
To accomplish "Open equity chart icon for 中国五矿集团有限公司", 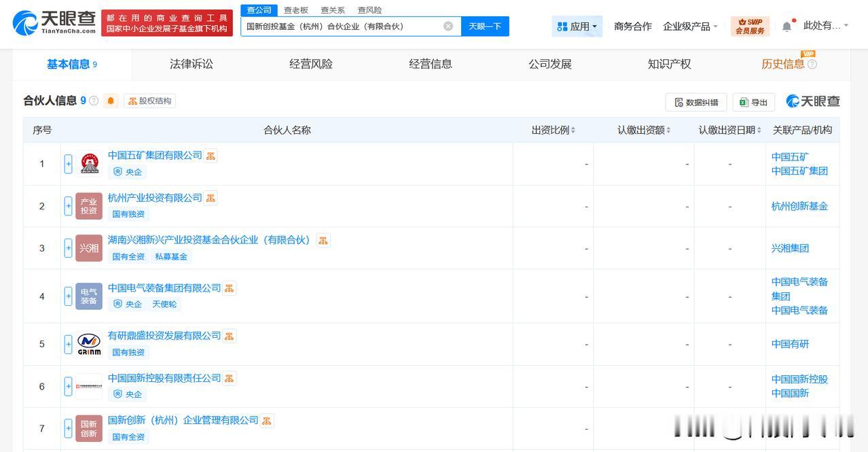I will click(x=211, y=156).
